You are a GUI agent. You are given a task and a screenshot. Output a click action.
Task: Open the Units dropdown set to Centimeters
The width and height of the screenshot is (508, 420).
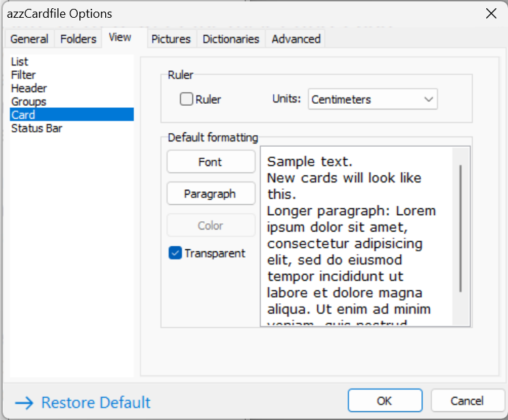[373, 99]
